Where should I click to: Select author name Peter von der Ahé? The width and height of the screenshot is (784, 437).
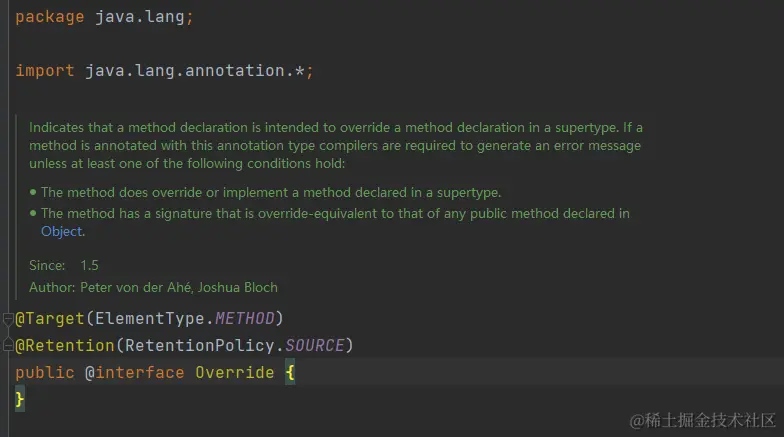point(136,288)
